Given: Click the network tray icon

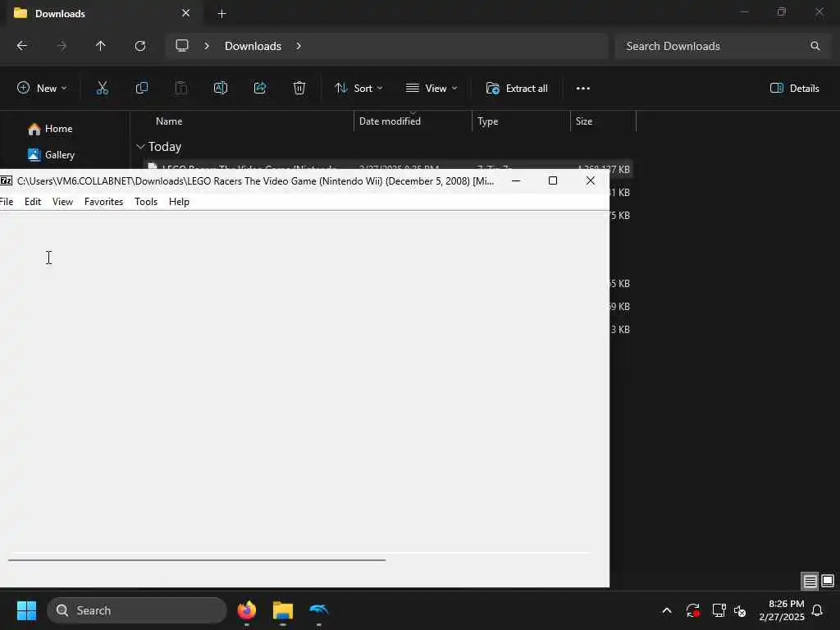Looking at the screenshot, I should (719, 610).
